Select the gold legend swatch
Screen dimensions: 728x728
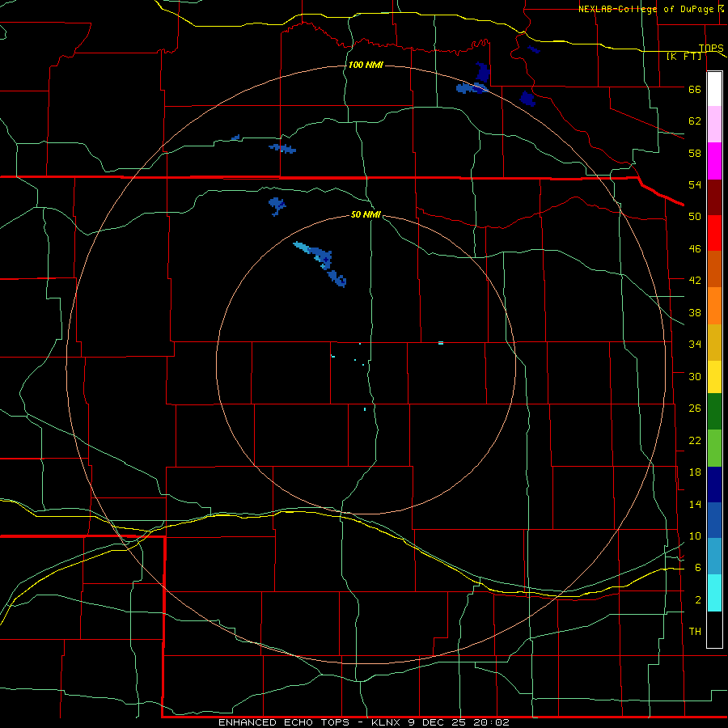pyautogui.click(x=714, y=342)
